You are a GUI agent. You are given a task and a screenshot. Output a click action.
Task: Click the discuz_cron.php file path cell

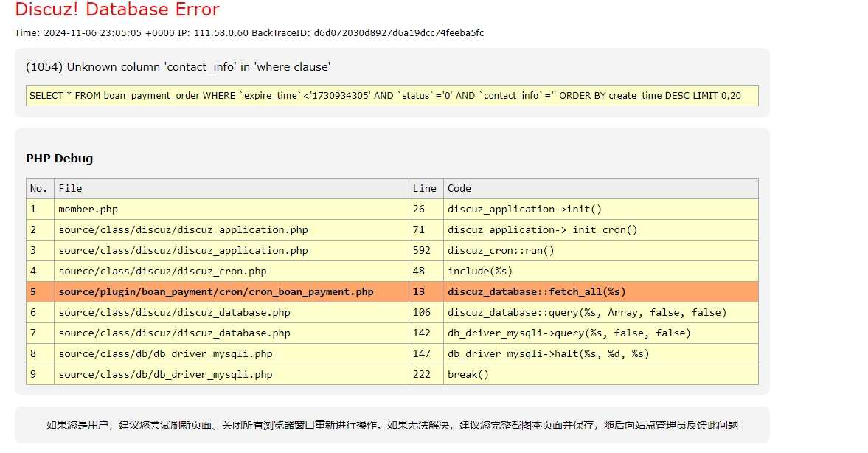pyautogui.click(x=162, y=272)
